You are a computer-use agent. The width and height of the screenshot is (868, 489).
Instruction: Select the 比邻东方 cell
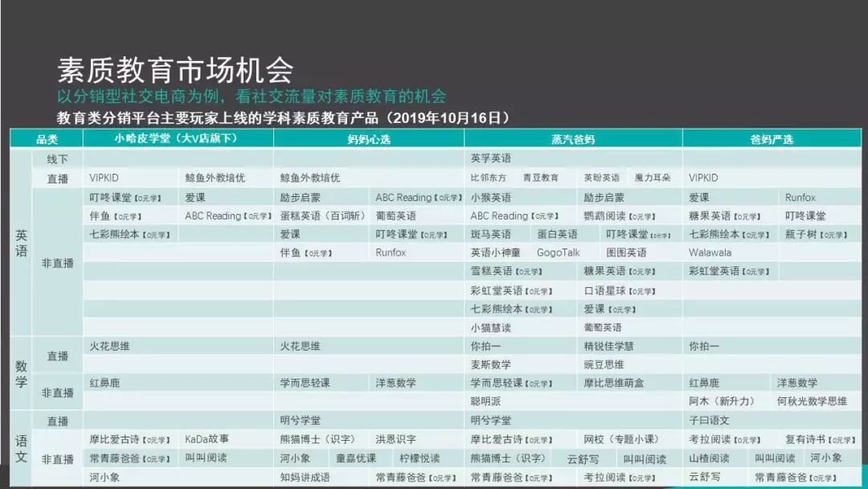coord(489,178)
